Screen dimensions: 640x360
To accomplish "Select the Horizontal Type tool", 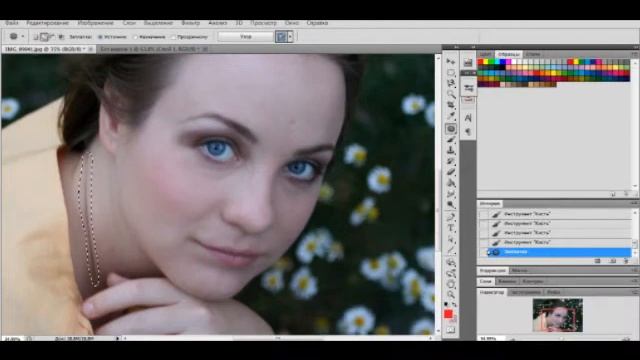I will click(451, 228).
